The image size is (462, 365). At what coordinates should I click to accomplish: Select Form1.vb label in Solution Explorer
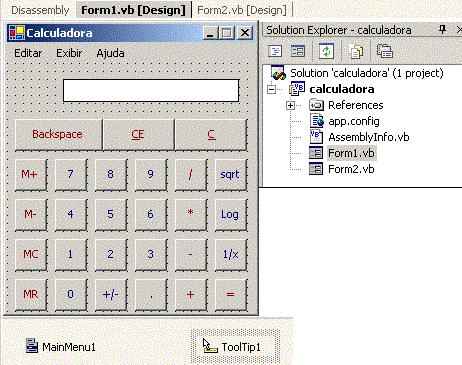[351, 153]
